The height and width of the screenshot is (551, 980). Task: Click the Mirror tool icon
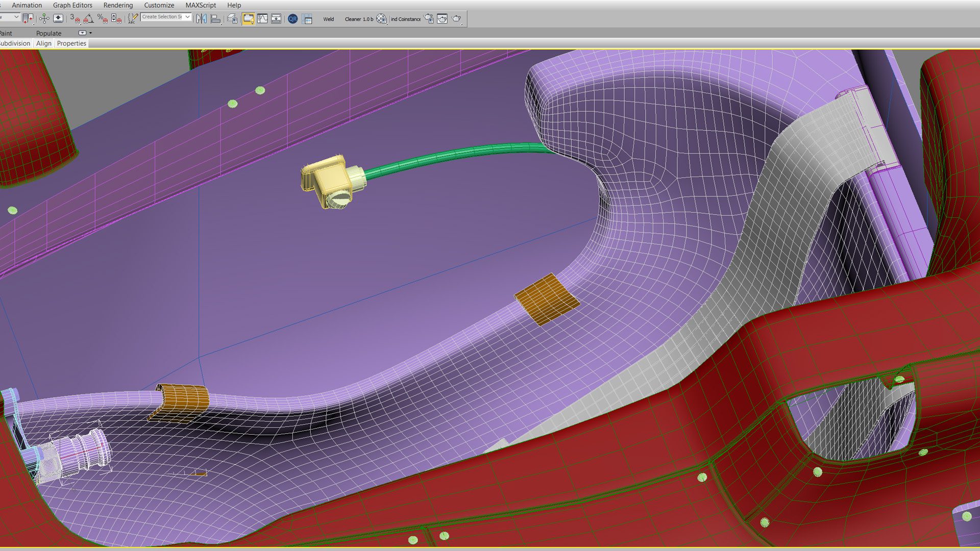point(202,18)
